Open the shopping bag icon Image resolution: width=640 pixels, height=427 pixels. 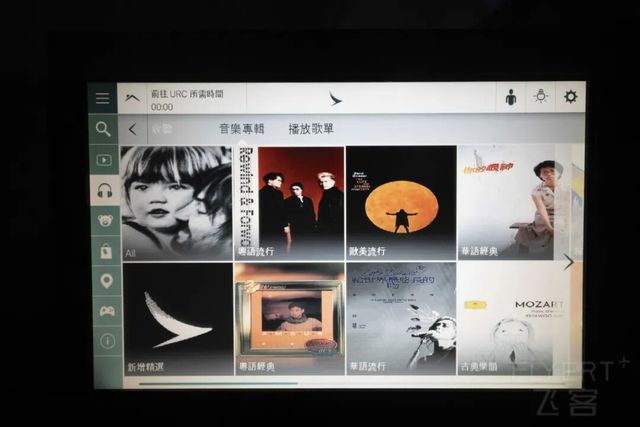pos(106,251)
